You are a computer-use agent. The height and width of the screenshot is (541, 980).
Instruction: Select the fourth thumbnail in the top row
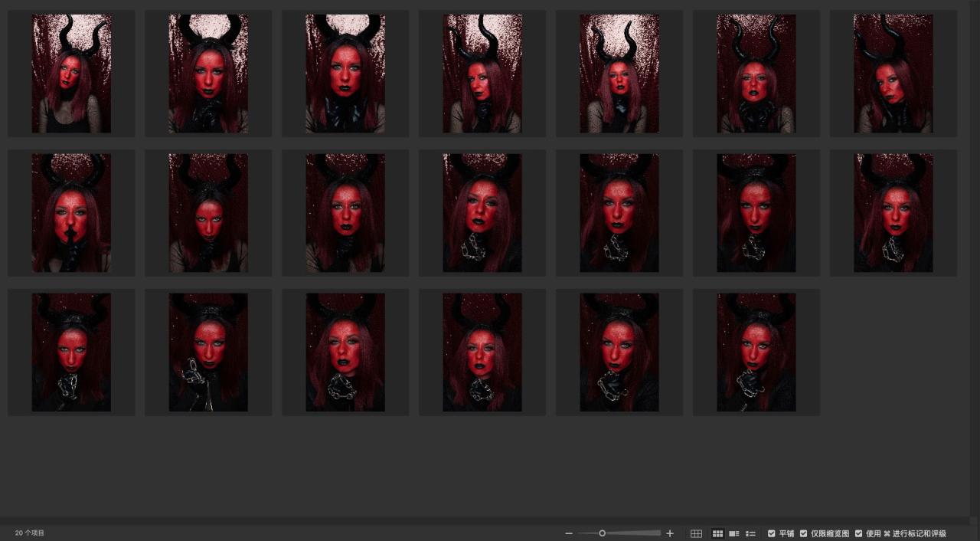click(x=482, y=74)
